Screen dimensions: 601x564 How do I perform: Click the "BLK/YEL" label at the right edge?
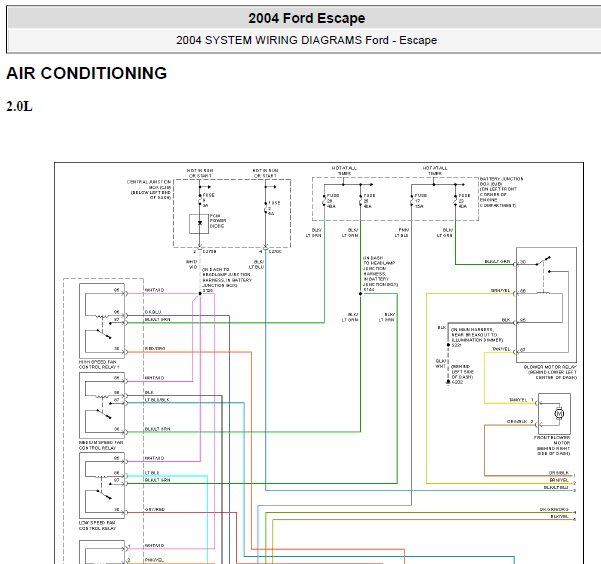coord(559,516)
